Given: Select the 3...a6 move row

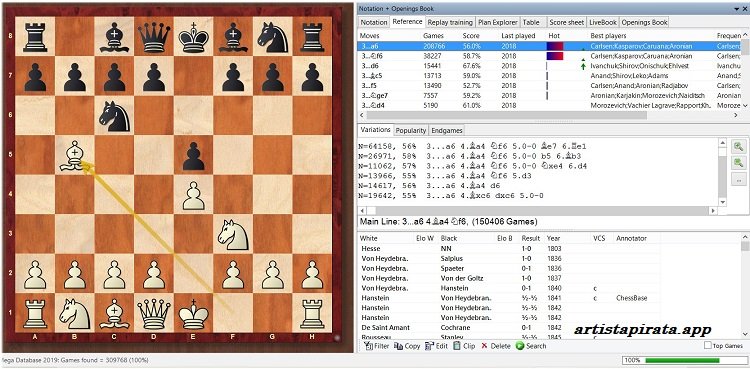Looking at the screenshot, I should point(549,46).
